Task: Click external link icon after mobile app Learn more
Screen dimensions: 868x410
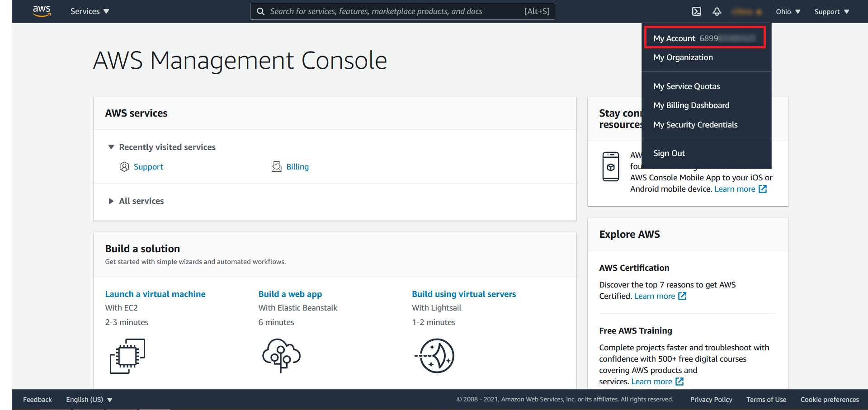Action: [x=763, y=189]
